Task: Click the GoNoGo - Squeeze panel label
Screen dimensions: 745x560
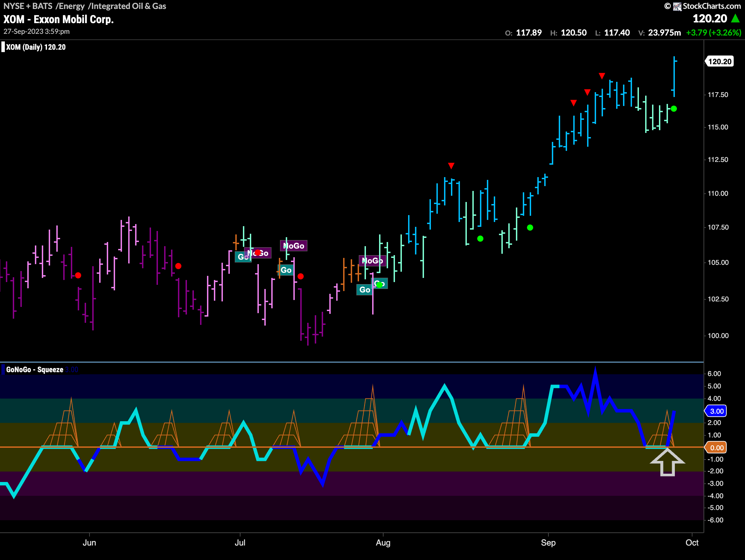Action: (35, 369)
